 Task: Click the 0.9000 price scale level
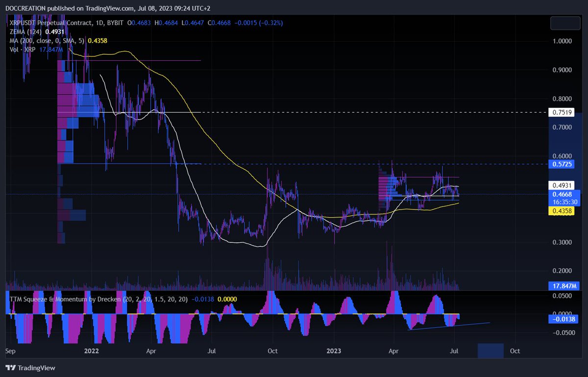562,70
